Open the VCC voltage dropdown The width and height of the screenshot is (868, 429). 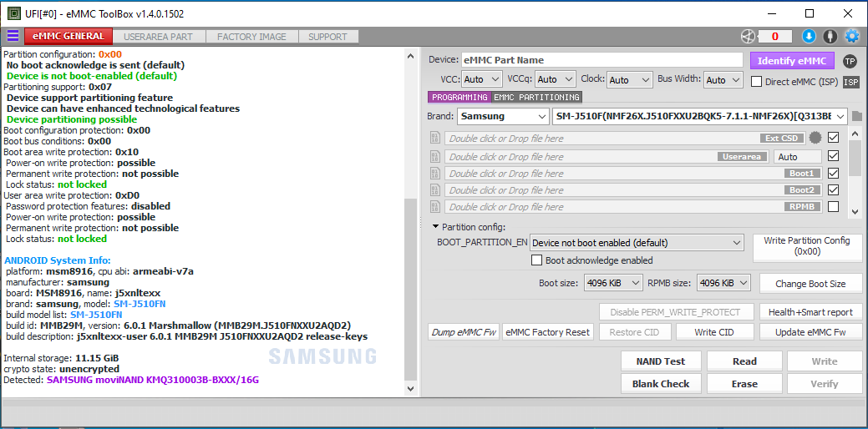[x=481, y=79]
